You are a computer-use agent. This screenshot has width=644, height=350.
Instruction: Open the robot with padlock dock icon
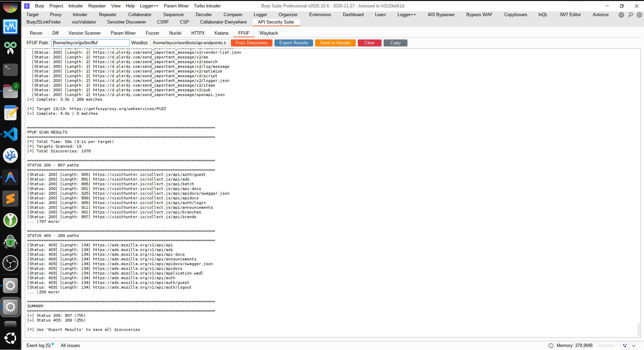(10, 242)
